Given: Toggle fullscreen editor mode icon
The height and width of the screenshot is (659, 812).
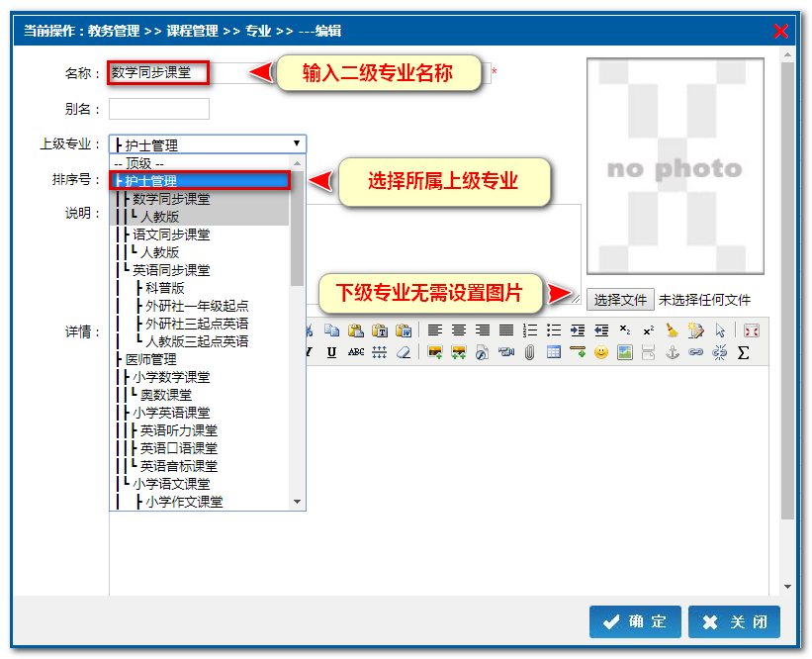Looking at the screenshot, I should [x=751, y=330].
